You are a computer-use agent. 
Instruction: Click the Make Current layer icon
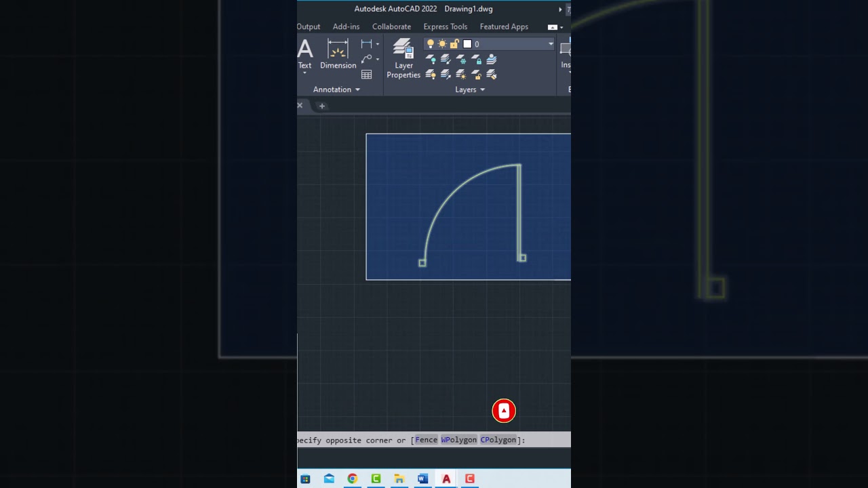point(492,60)
